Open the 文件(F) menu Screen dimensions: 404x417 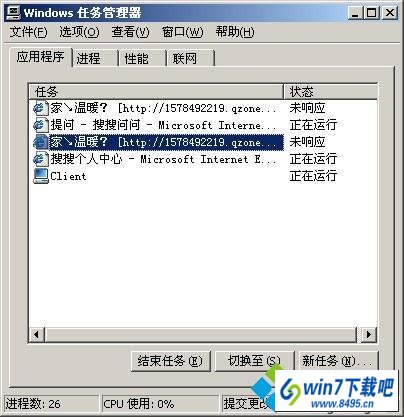point(28,32)
